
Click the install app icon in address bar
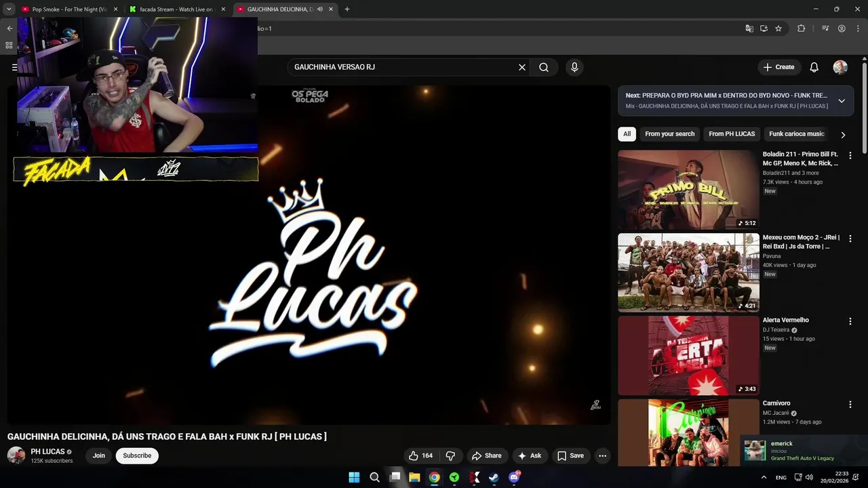coord(764,28)
